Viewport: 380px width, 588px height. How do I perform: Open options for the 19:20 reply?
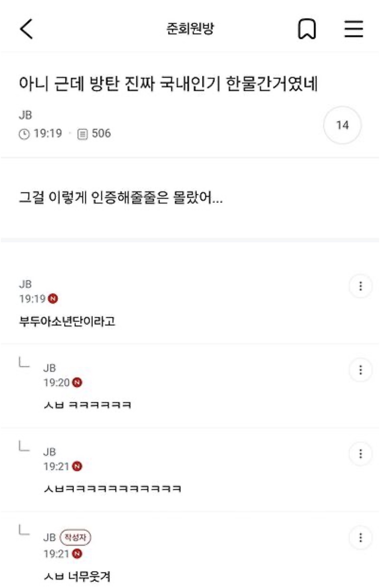pyautogui.click(x=360, y=370)
